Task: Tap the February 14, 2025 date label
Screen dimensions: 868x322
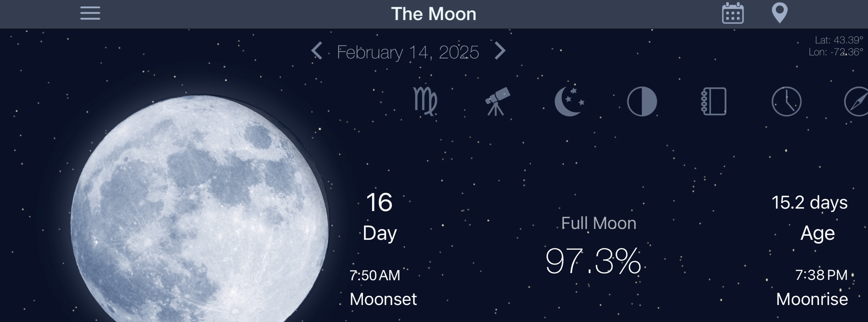Action: [x=408, y=52]
